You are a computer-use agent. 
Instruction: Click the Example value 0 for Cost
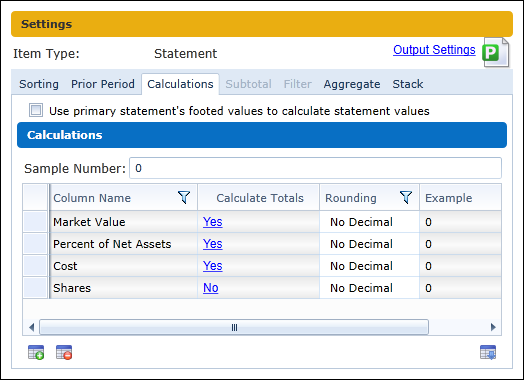point(461,266)
